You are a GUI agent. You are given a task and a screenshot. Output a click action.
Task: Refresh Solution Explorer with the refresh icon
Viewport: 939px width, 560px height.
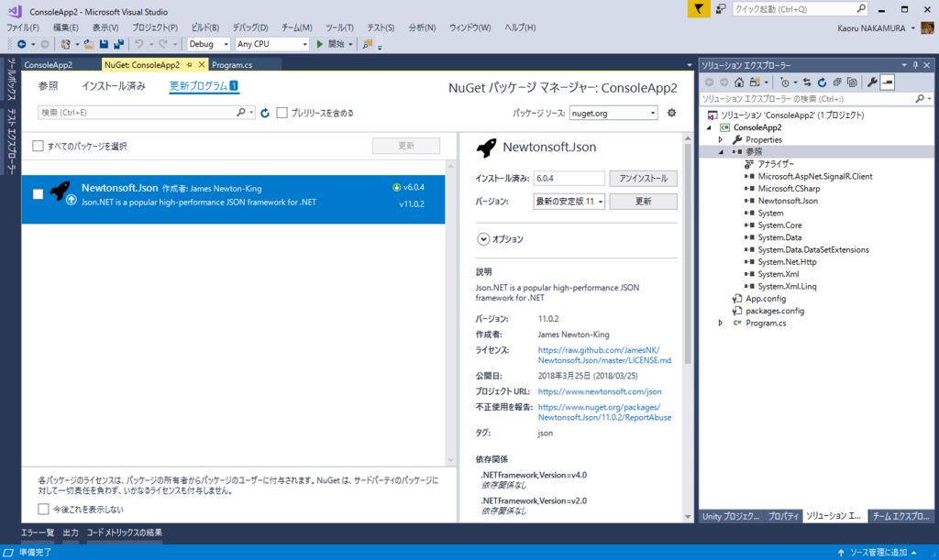click(x=823, y=82)
